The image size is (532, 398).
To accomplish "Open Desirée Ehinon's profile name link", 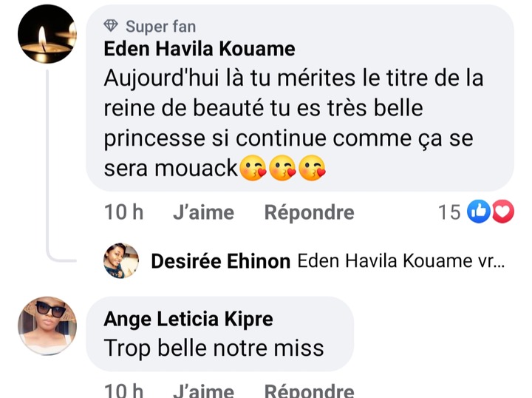I will (220, 261).
